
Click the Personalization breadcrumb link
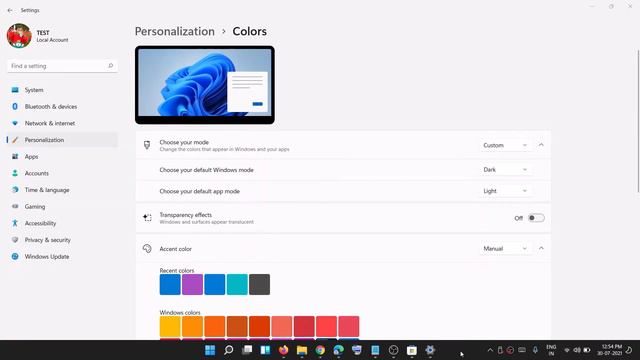[x=175, y=31]
